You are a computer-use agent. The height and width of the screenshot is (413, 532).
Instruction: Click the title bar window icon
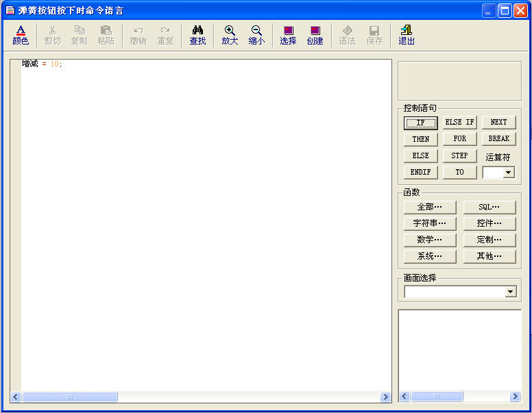pos(10,10)
